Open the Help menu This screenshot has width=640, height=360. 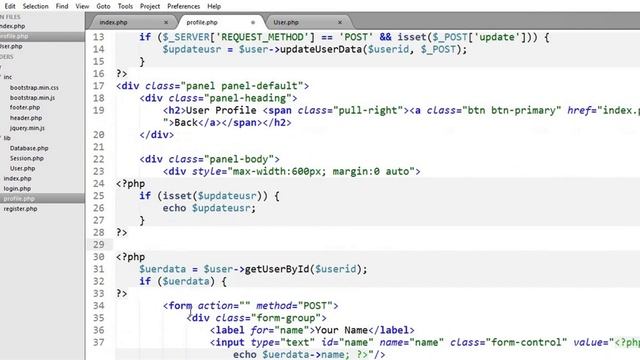point(214,6)
